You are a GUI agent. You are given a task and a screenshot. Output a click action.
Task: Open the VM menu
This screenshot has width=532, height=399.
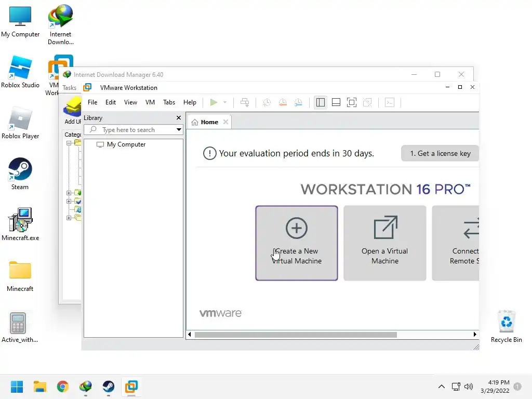pos(150,102)
